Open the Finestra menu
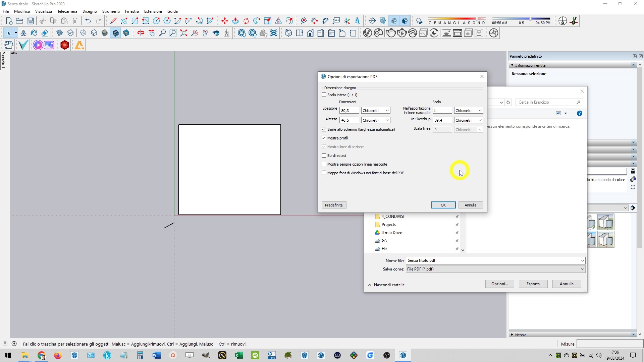This screenshot has width=644, height=362. tap(132, 11)
